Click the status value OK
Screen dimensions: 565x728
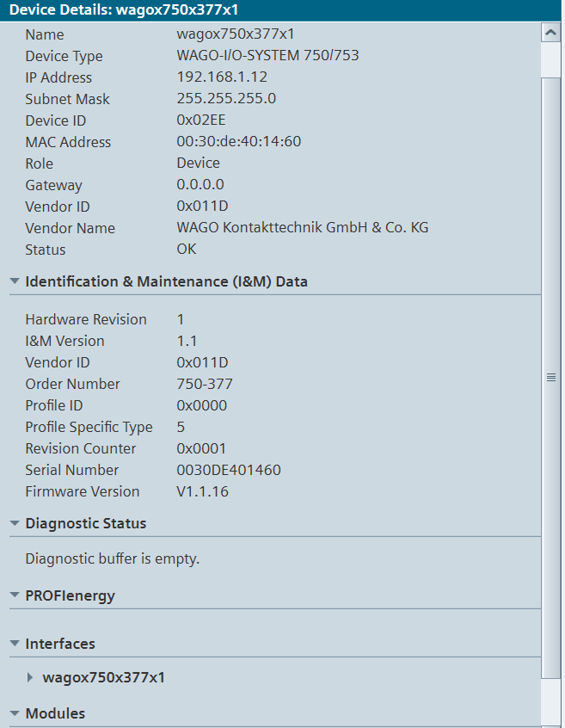[x=187, y=250]
